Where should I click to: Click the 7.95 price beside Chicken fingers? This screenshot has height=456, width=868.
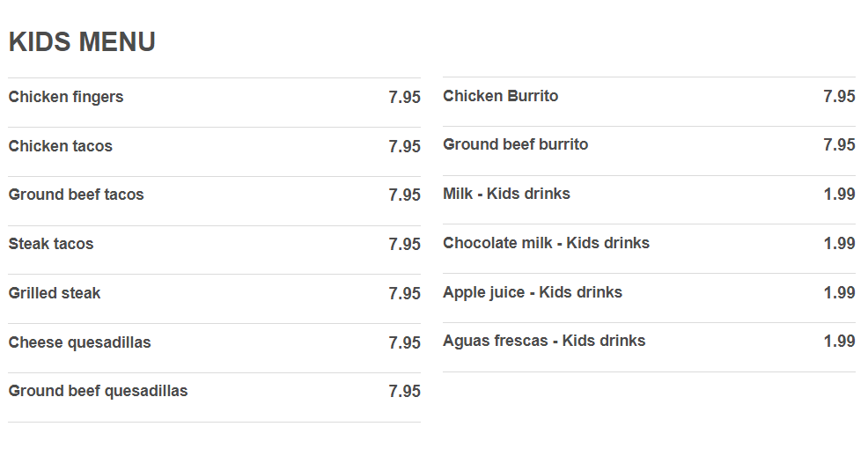click(x=404, y=98)
